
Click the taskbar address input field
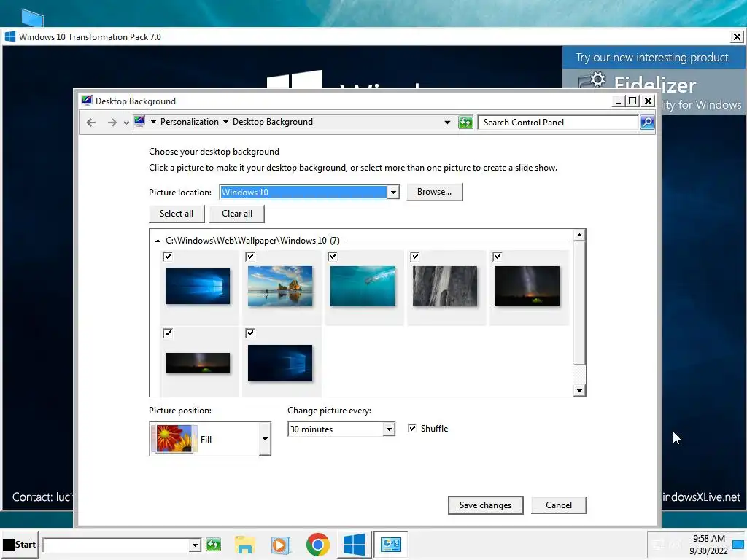coord(116,545)
